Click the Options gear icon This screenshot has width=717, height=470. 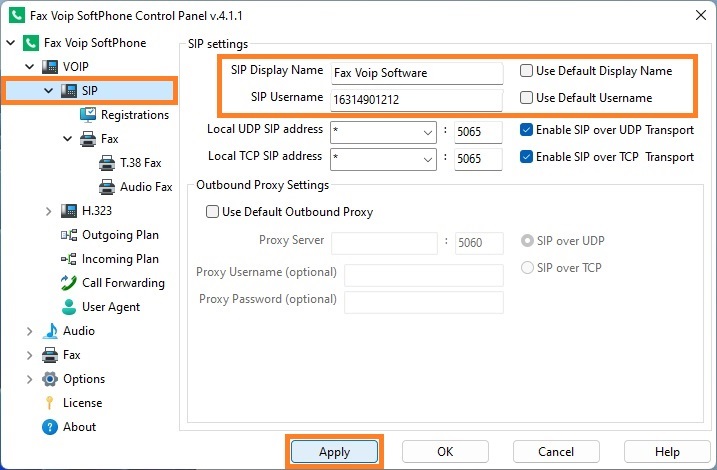point(50,379)
